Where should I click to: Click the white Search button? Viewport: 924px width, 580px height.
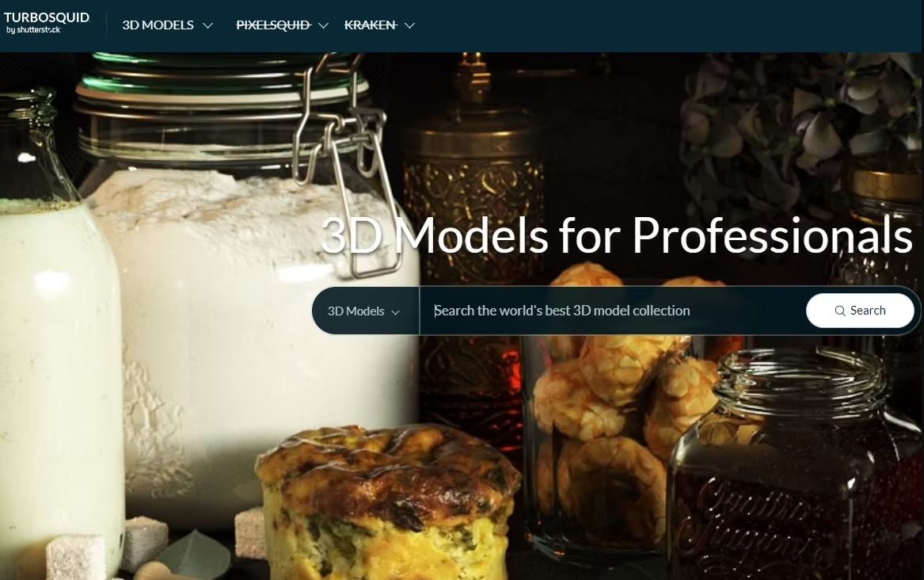point(860,311)
